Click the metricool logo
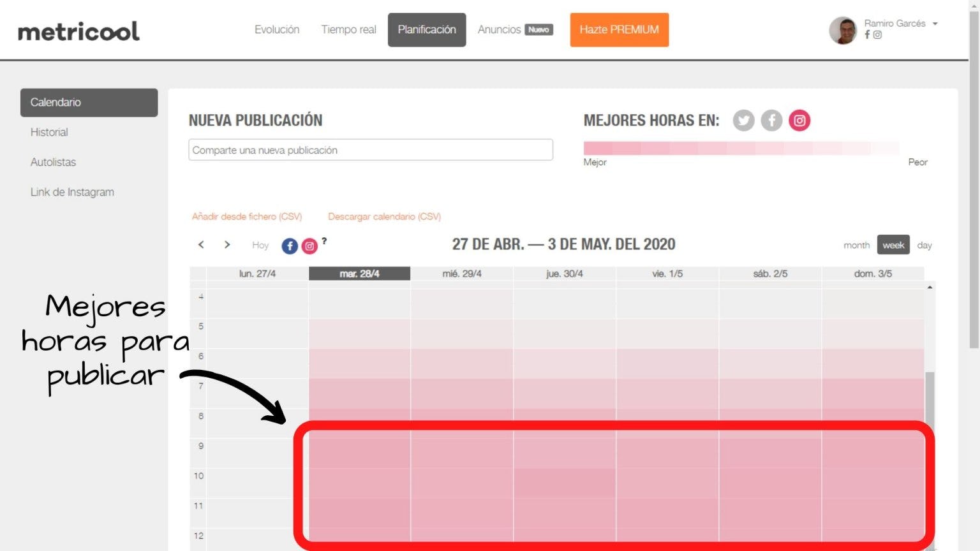This screenshot has height=551, width=980. tap(78, 31)
